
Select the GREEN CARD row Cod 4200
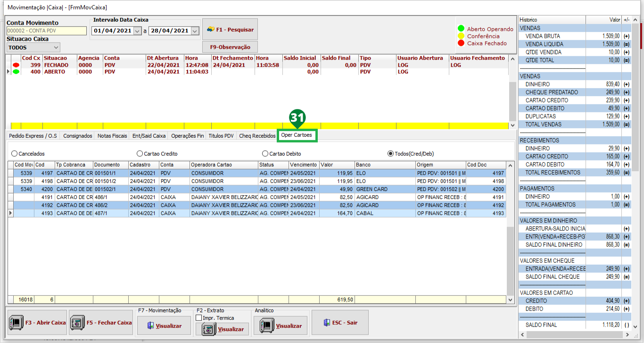click(x=257, y=189)
